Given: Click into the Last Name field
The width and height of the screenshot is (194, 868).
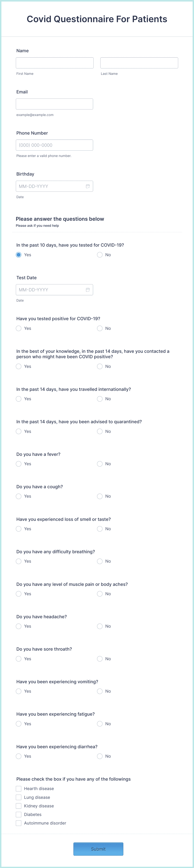Looking at the screenshot, I should pyautogui.click(x=139, y=63).
